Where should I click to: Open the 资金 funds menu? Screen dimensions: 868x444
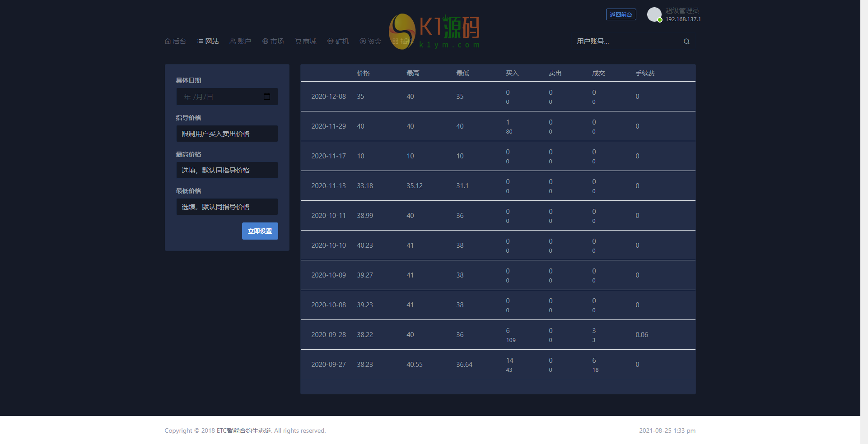pyautogui.click(x=371, y=42)
